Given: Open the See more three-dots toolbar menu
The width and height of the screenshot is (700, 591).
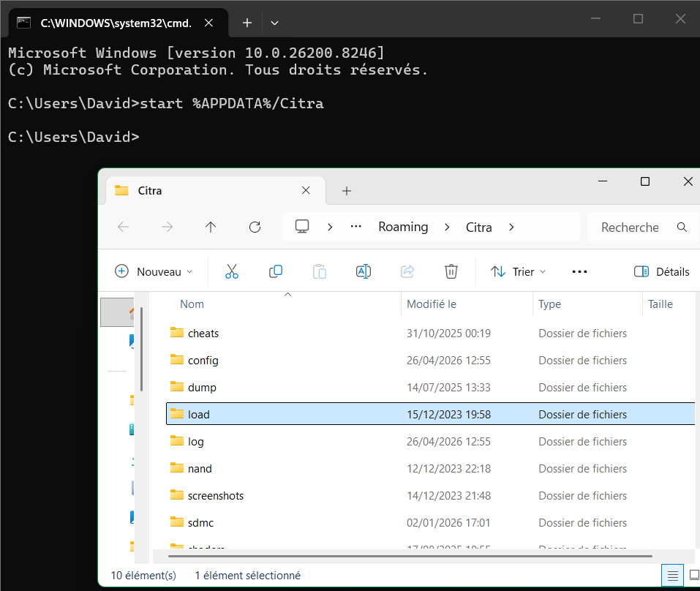Looking at the screenshot, I should coord(579,271).
